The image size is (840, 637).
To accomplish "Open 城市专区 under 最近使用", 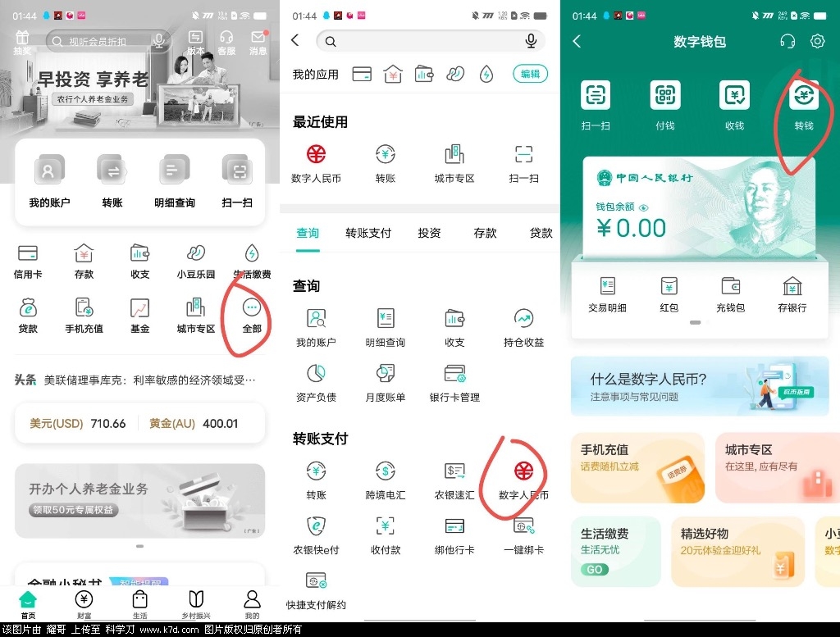I will (x=454, y=164).
